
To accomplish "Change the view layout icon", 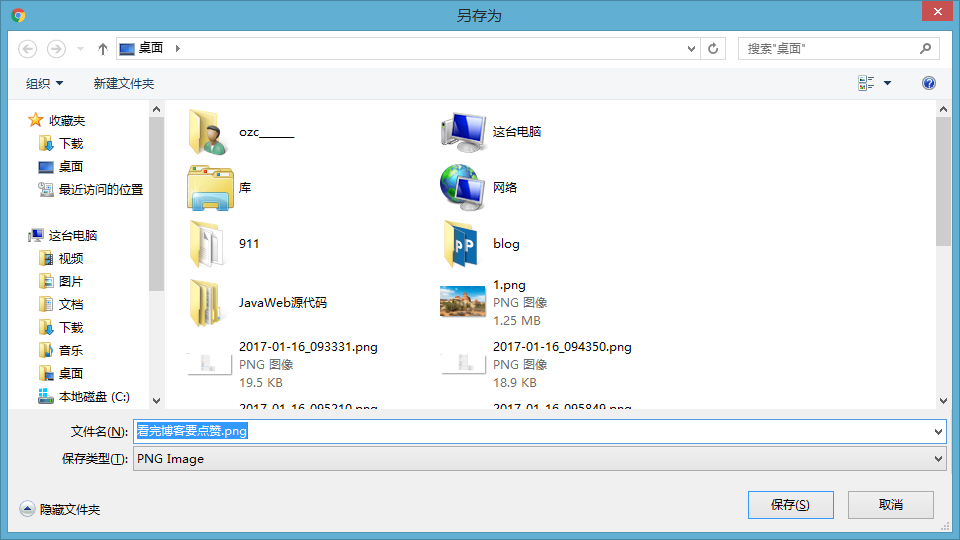I will [x=866, y=83].
